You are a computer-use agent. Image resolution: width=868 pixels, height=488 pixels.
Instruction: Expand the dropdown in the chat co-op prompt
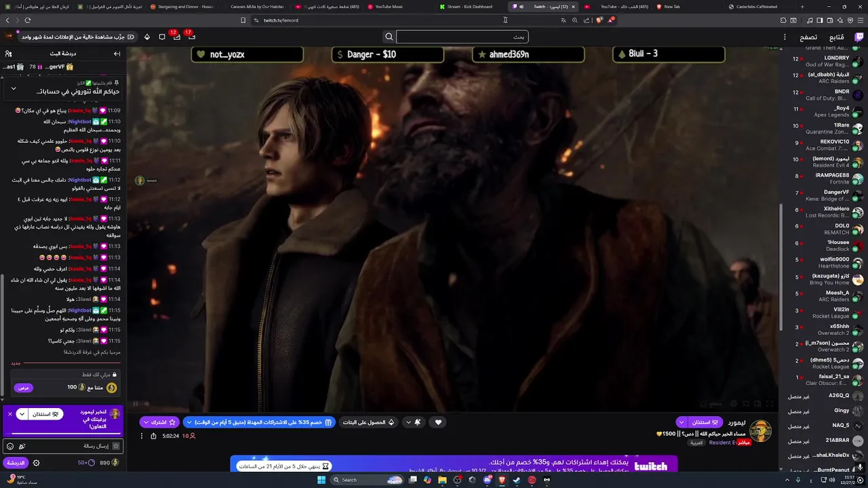[22, 414]
